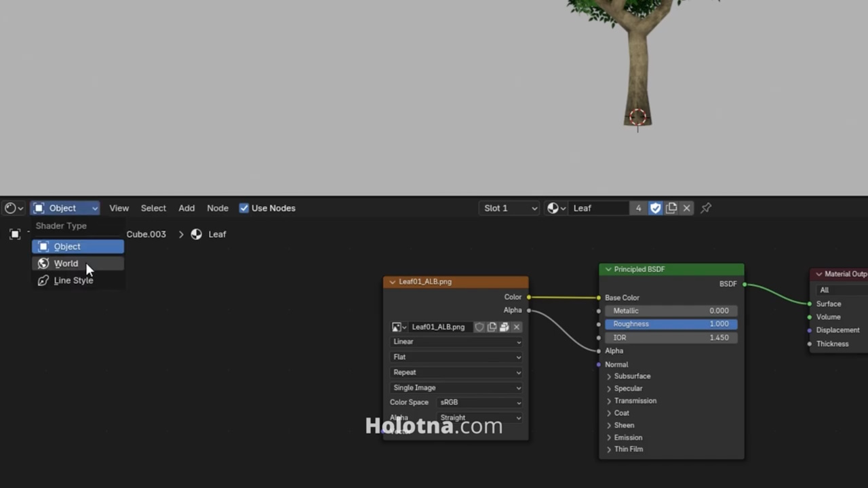Open the Repeat extension dropdown
Image resolution: width=868 pixels, height=488 pixels.
pos(456,372)
